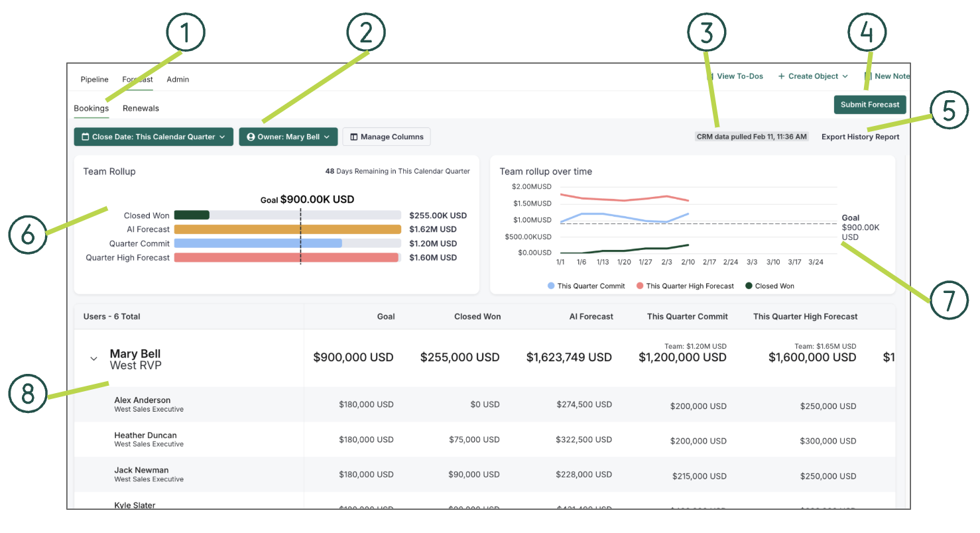Image resolution: width=980 pixels, height=533 pixels.
Task: Select the Heather Duncan row name
Action: click(x=145, y=436)
